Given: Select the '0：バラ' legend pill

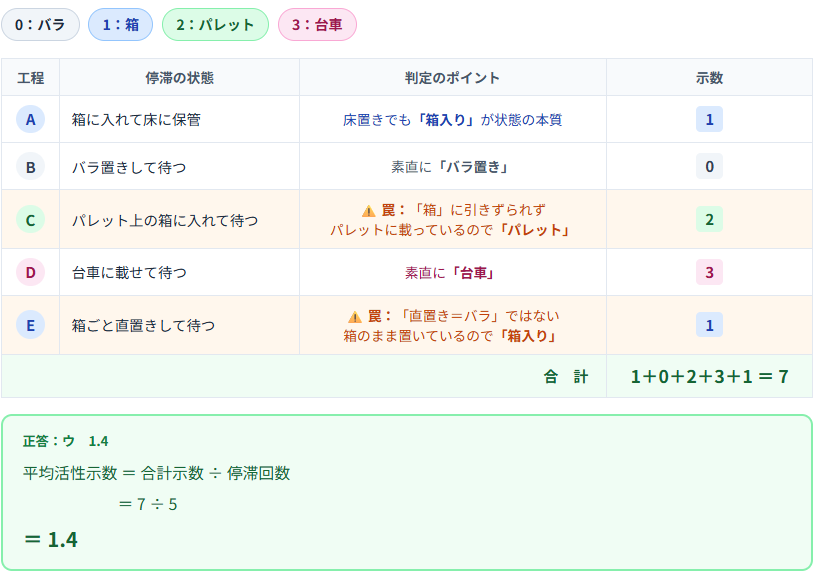Looking at the screenshot, I should tap(40, 25).
